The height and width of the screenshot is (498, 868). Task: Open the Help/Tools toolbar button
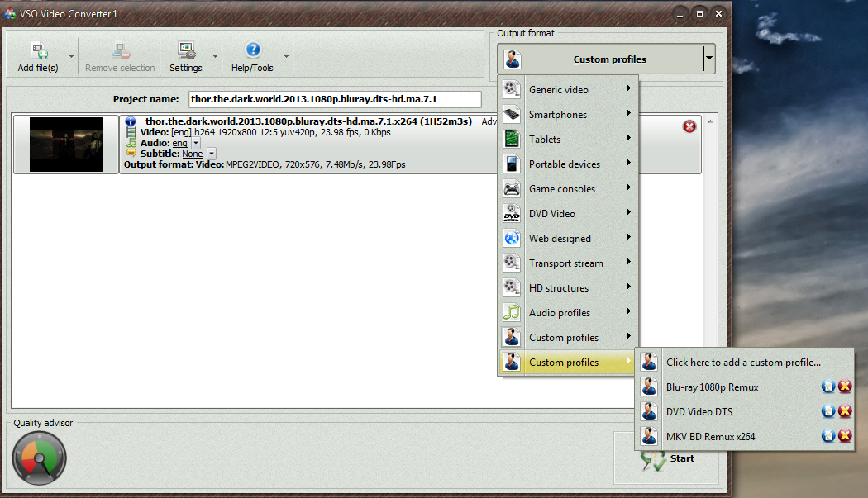pyautogui.click(x=252, y=57)
